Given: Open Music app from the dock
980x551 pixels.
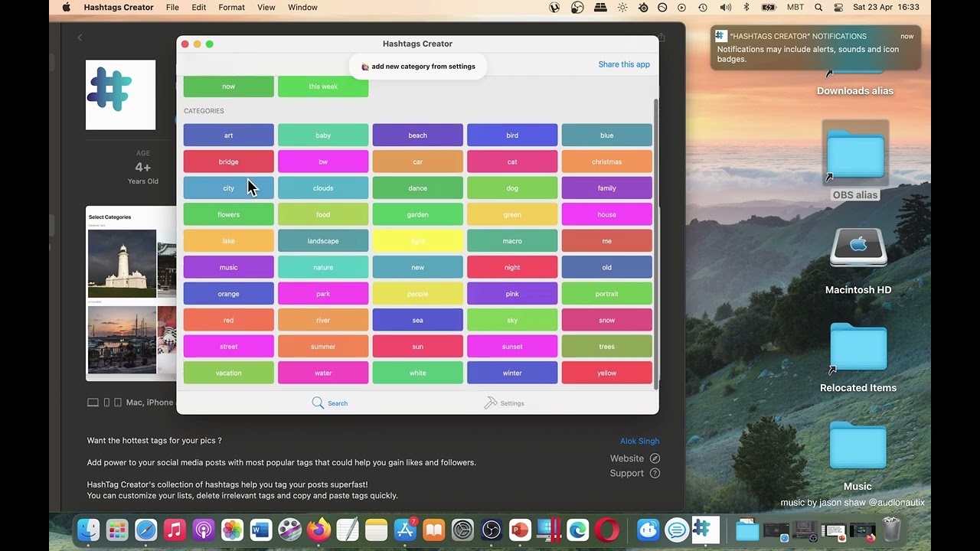Looking at the screenshot, I should point(175,530).
